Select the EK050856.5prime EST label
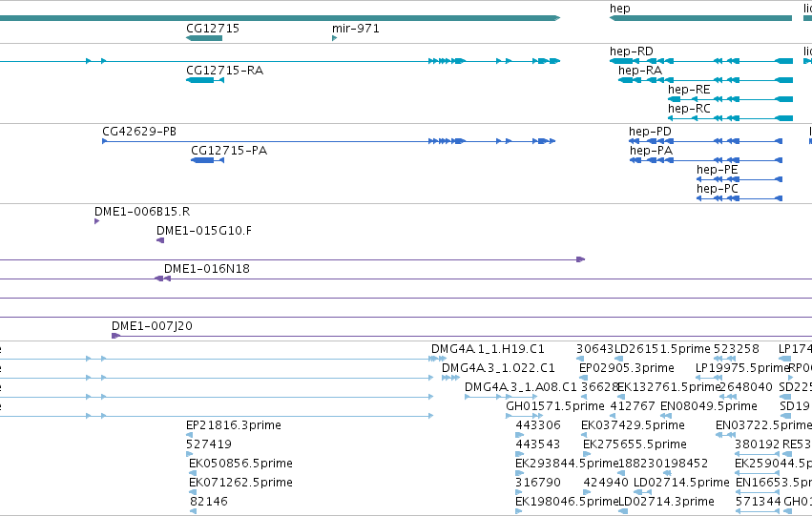Image resolution: width=812 pixels, height=516 pixels. [x=240, y=464]
